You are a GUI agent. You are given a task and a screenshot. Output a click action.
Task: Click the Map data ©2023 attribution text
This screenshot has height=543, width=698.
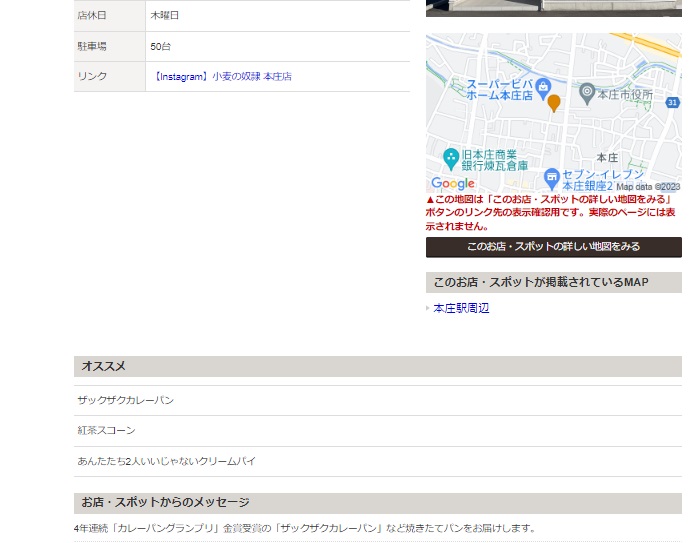coord(647,186)
